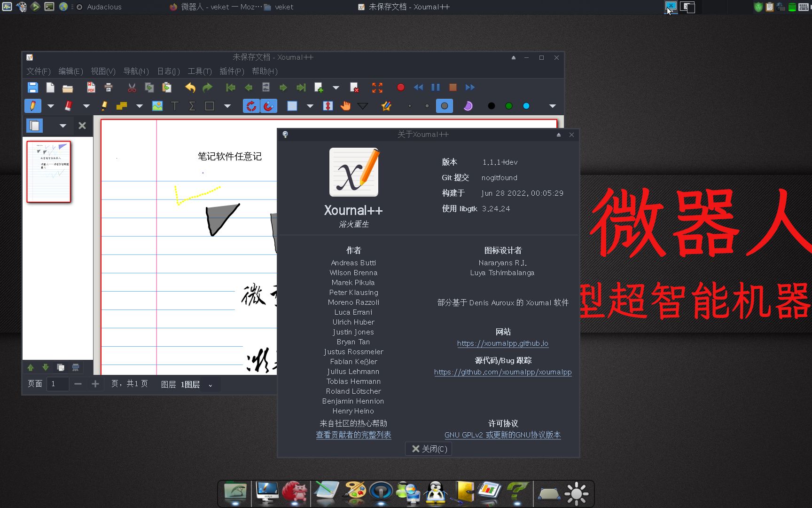Go to the first page
Viewport: 812px width, 508px height.
(231, 87)
